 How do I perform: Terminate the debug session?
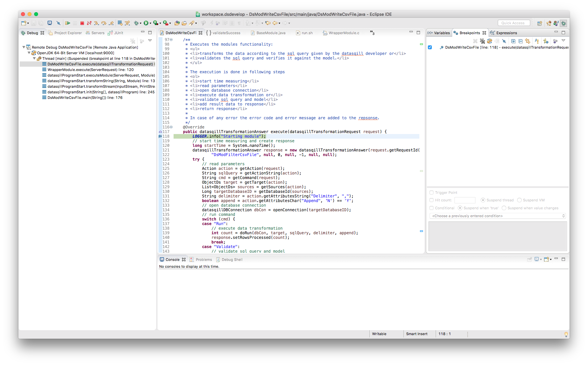pyautogui.click(x=82, y=23)
